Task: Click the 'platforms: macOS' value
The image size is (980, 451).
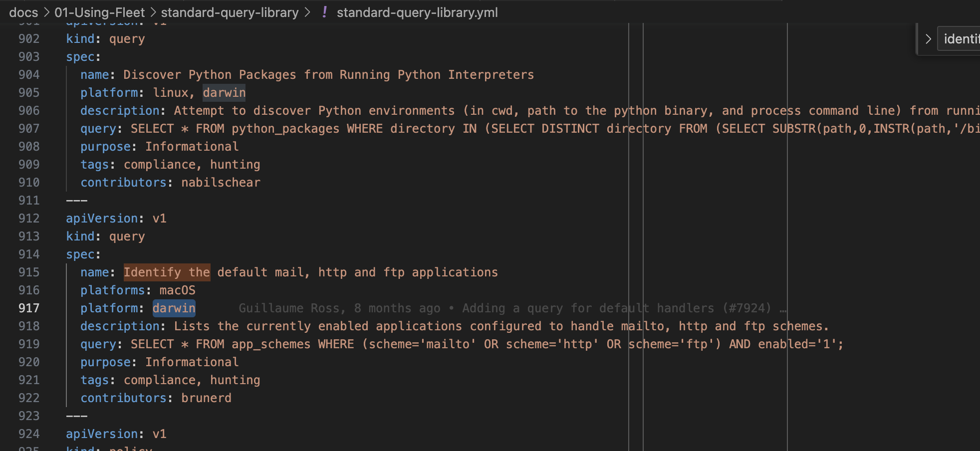Action: (x=177, y=290)
